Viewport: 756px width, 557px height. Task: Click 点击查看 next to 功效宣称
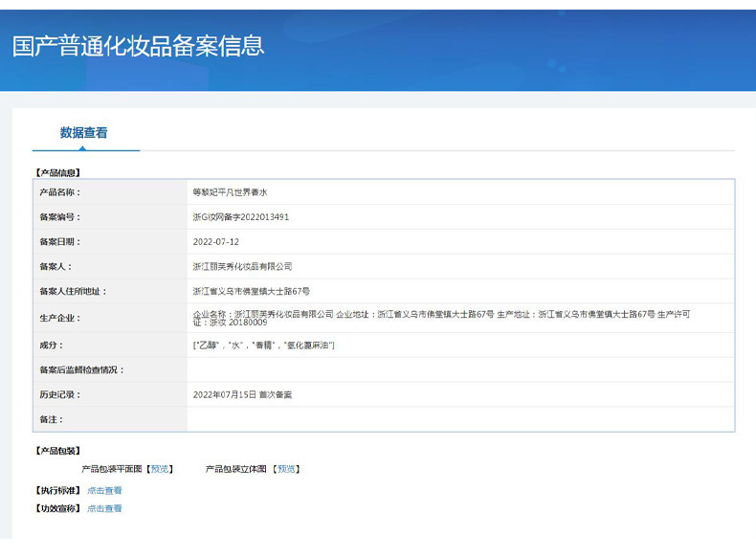(x=104, y=508)
